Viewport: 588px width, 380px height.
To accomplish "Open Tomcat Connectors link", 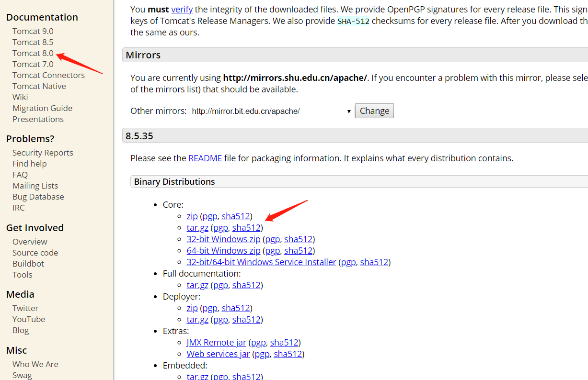I will (48, 75).
